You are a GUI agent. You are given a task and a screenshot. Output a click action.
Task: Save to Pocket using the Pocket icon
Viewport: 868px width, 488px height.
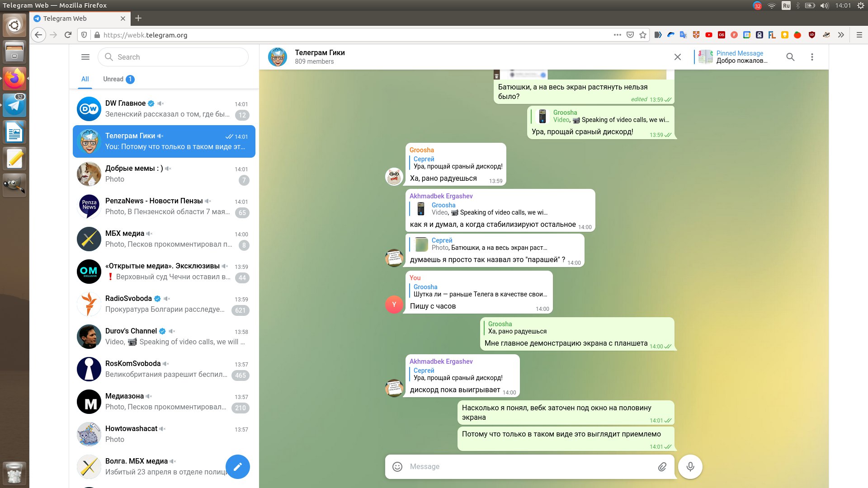point(630,35)
